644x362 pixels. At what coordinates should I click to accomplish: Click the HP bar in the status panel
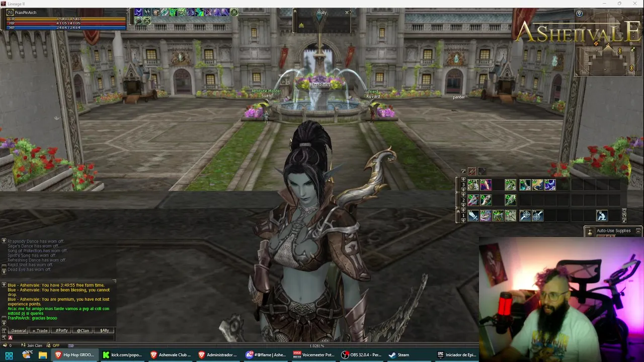pyautogui.click(x=65, y=23)
